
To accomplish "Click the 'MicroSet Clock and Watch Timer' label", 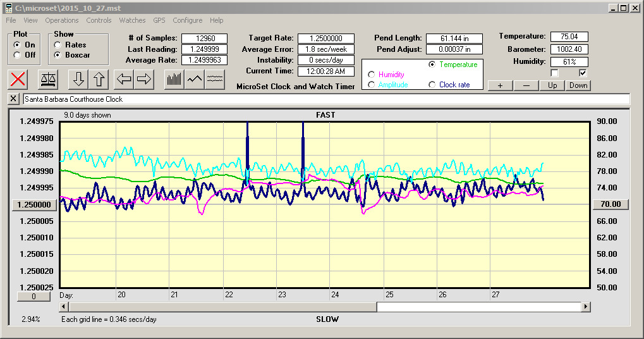I will click(296, 86).
